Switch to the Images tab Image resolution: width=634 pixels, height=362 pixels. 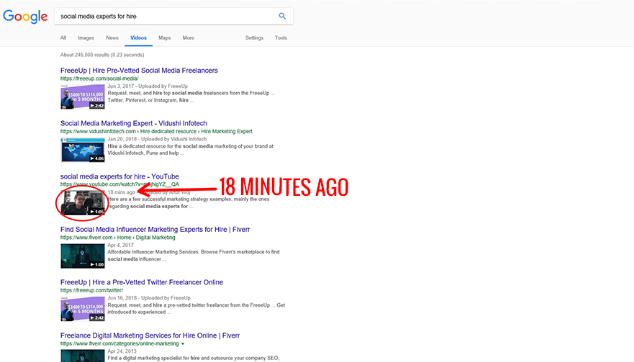point(86,38)
